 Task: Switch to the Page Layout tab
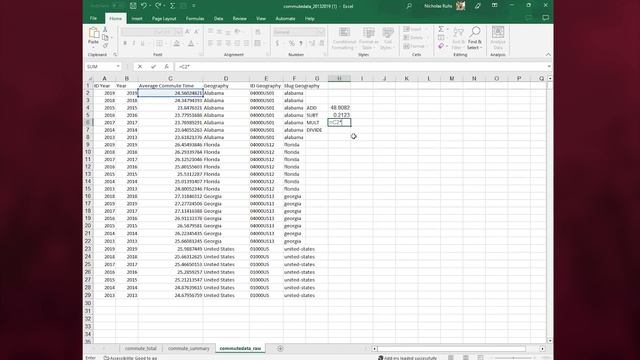pos(164,19)
